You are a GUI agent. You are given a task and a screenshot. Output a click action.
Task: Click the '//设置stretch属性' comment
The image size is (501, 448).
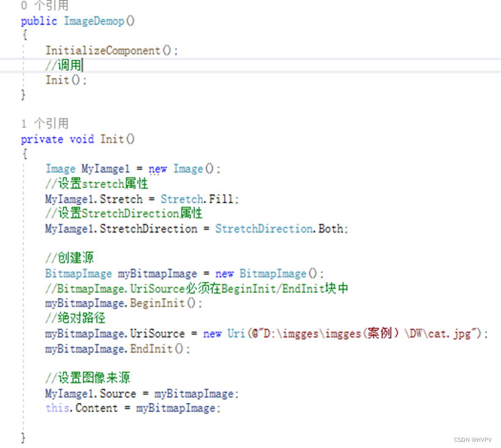click(97, 184)
